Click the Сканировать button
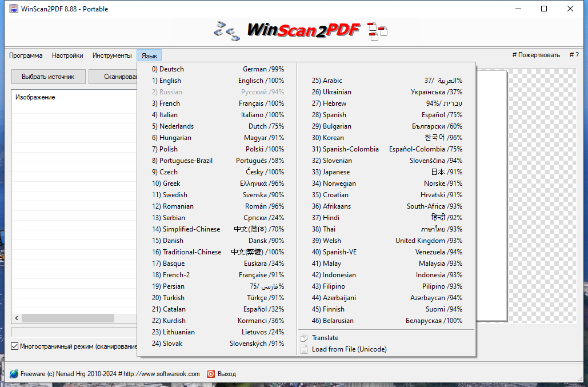 [x=113, y=77]
